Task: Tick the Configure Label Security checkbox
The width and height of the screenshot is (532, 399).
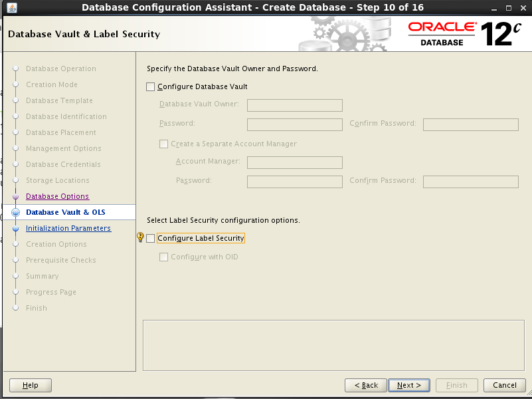Action: point(150,238)
